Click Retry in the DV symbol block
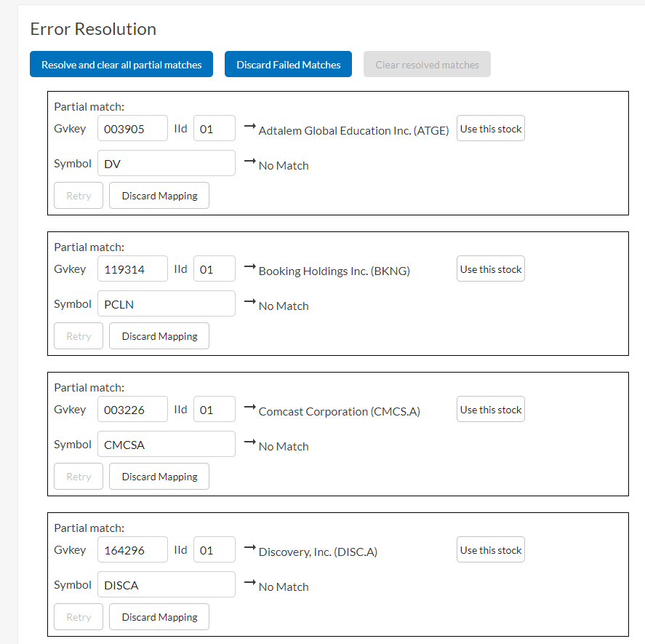Image resolution: width=645 pixels, height=644 pixels. point(79,196)
